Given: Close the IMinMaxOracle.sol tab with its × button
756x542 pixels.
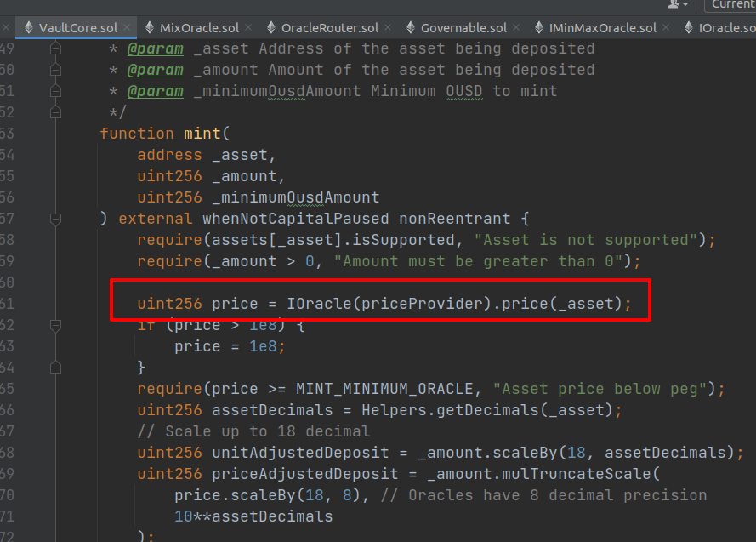Looking at the screenshot, I should coord(665,26).
